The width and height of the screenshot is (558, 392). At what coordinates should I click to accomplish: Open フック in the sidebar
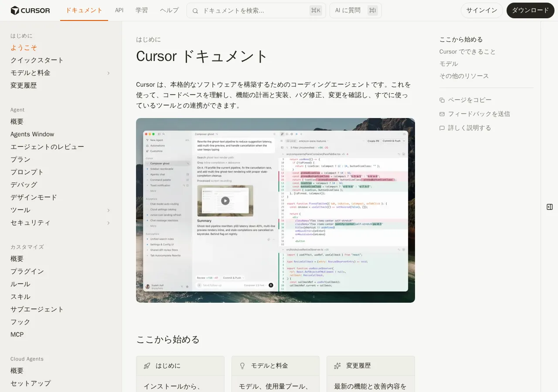tap(20, 322)
